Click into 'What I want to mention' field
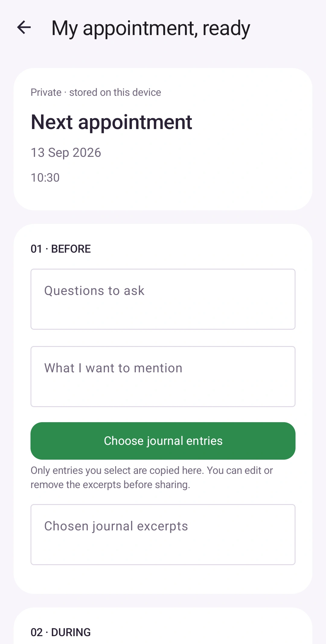326x644 pixels. coord(163,377)
